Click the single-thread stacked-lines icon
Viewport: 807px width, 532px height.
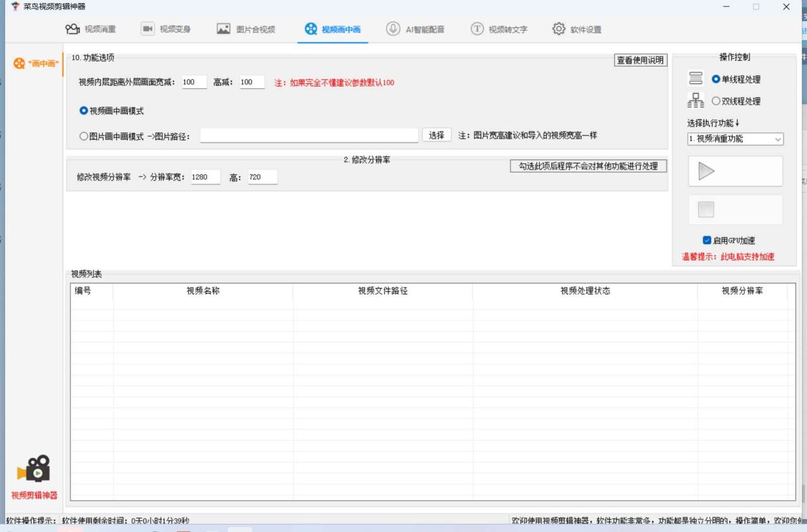(x=695, y=78)
